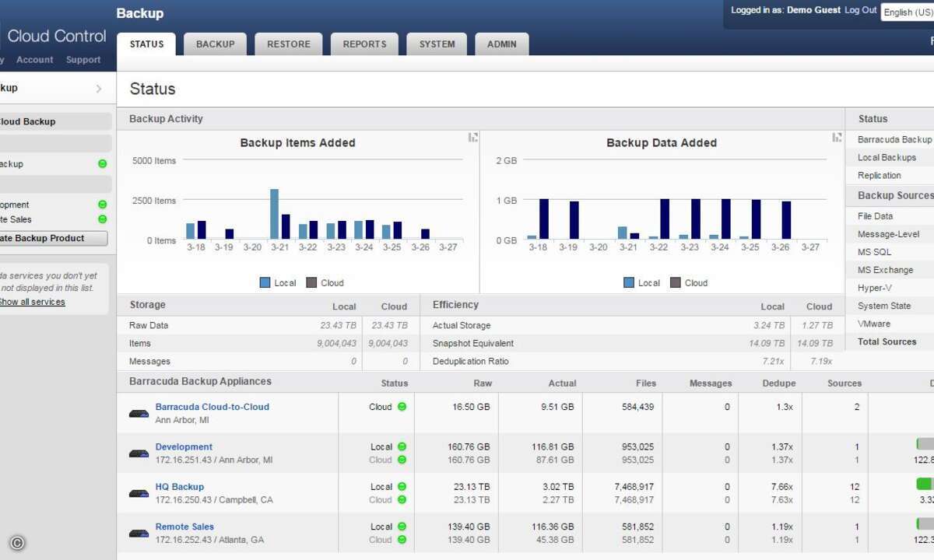Click the Activate Backup Product button

pos(53,238)
